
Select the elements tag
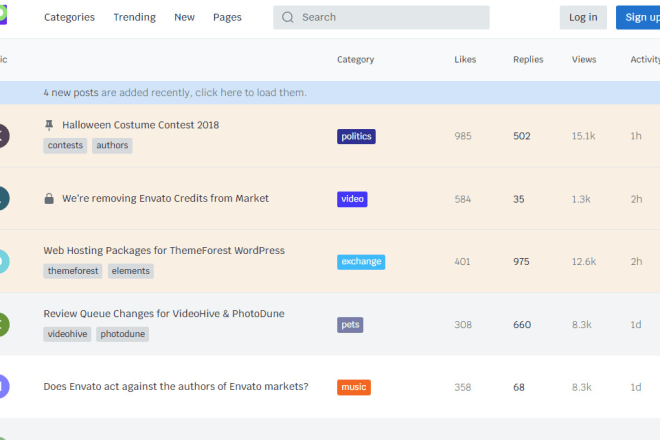pyautogui.click(x=130, y=271)
